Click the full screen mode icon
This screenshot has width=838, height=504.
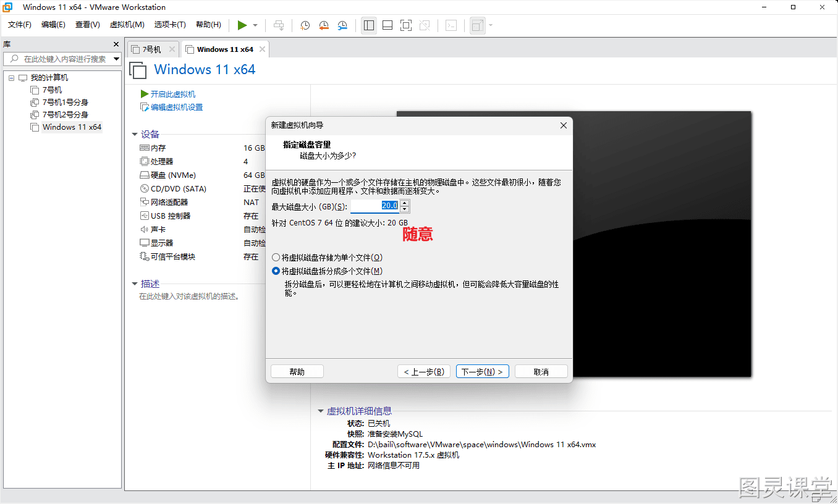pos(405,25)
